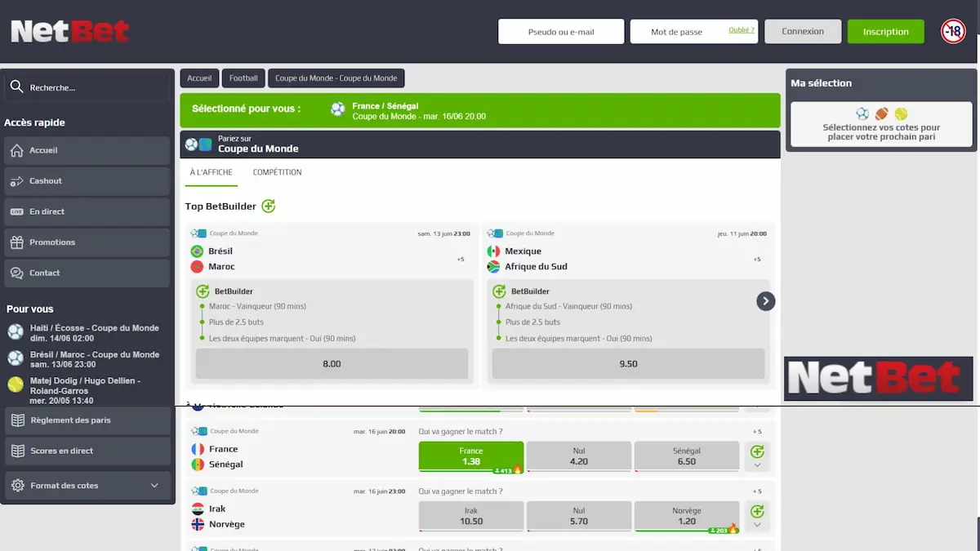
Task: Click the tennis ball icon next to Matej Dodig
Action: (x=16, y=384)
